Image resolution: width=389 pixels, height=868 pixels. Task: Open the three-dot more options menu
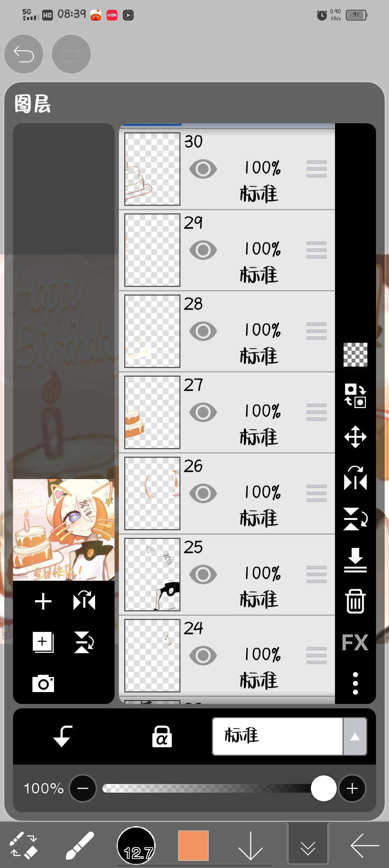[355, 683]
